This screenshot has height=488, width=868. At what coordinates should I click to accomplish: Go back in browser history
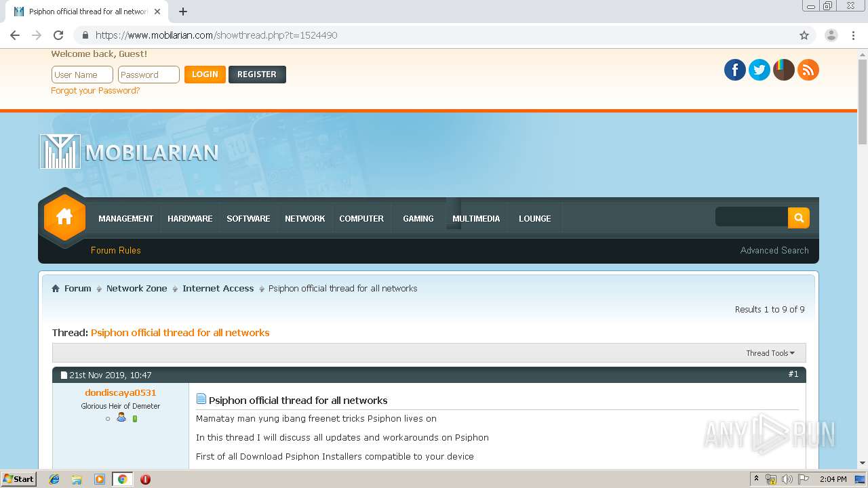15,35
